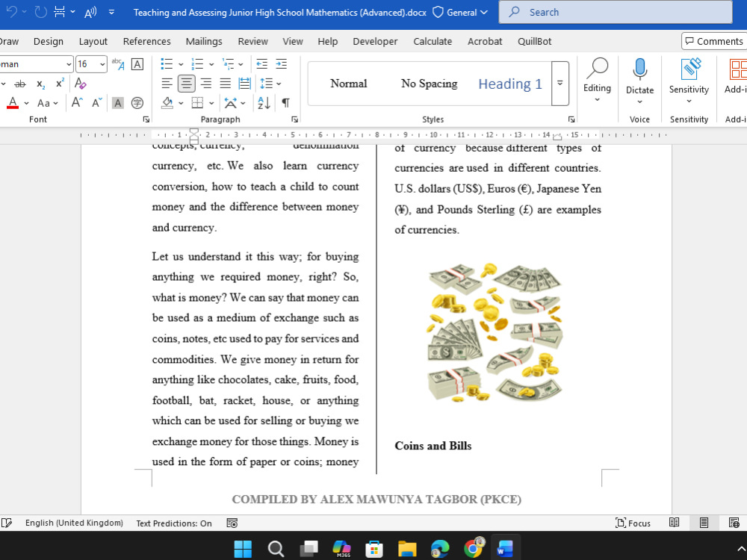Open File Explorer from taskbar

click(407, 549)
